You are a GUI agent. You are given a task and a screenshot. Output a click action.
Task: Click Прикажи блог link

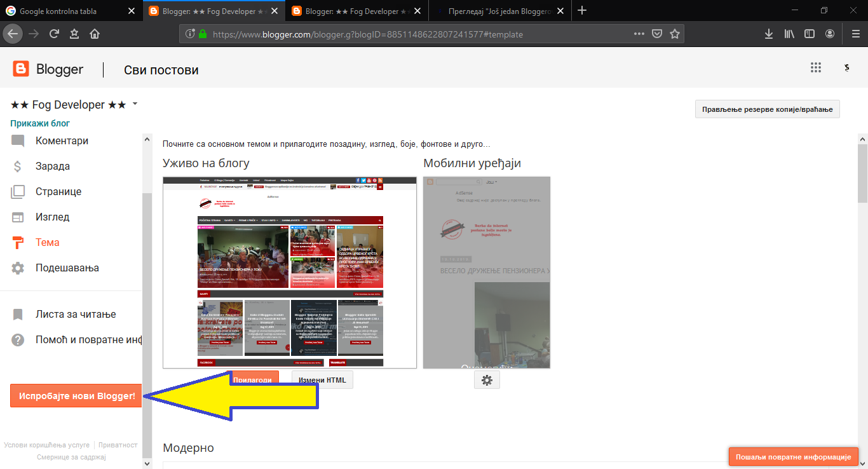(x=40, y=123)
